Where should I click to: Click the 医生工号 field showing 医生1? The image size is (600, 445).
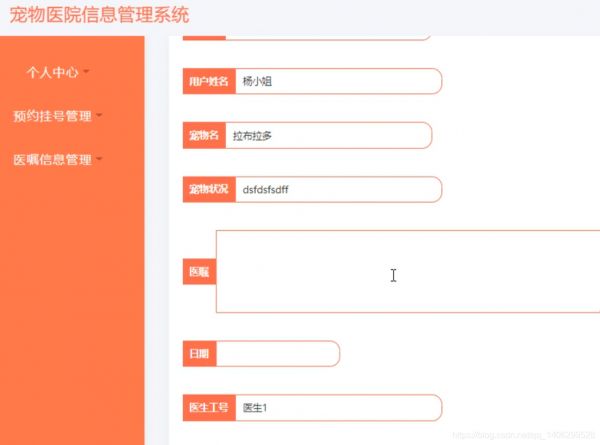pos(339,408)
